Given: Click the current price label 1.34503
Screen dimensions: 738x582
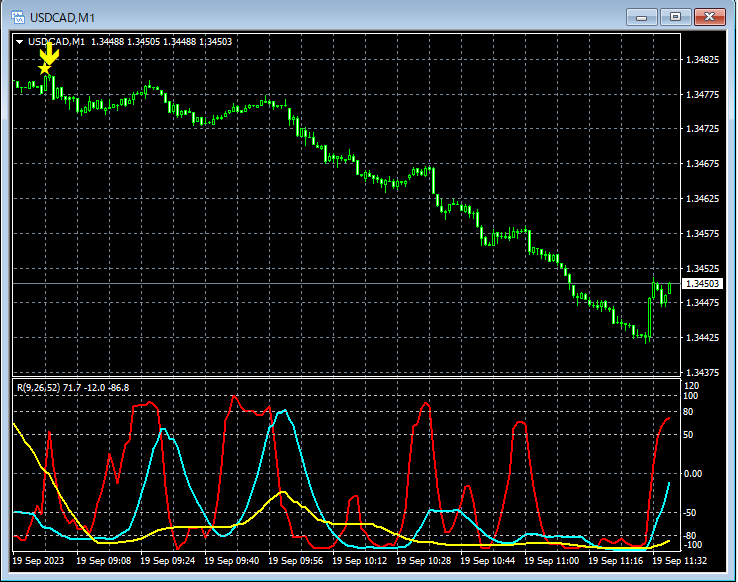Looking at the screenshot, I should [702, 285].
